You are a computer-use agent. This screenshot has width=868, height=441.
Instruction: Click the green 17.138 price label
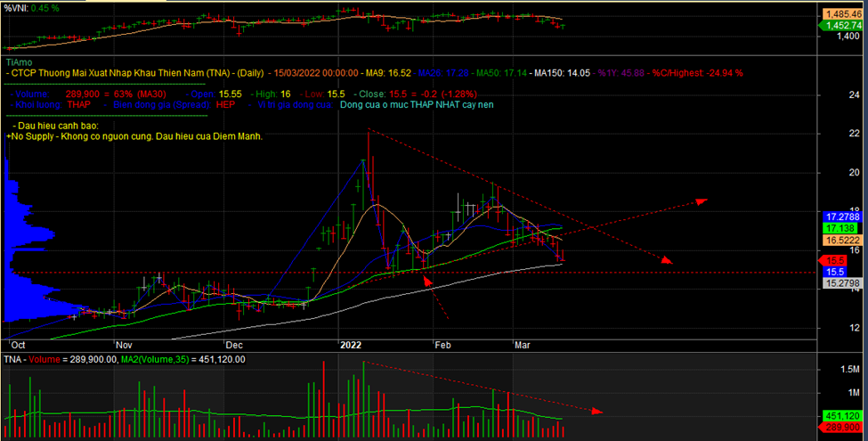[x=838, y=228]
